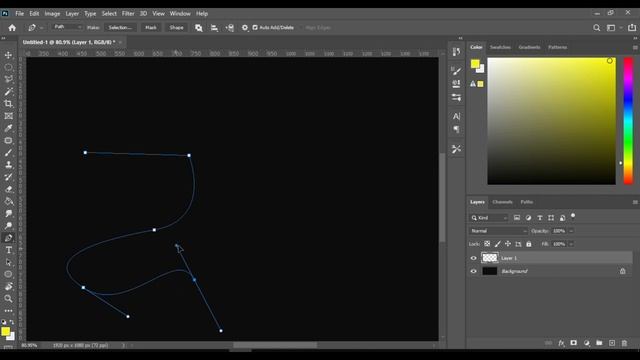Open Path arrangement options
Viewport: 640px width, 360px height.
click(230, 28)
